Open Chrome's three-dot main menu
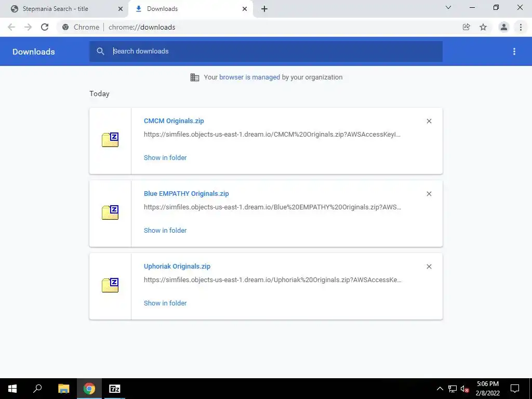Screen dimensions: 532x399 (x=521, y=27)
